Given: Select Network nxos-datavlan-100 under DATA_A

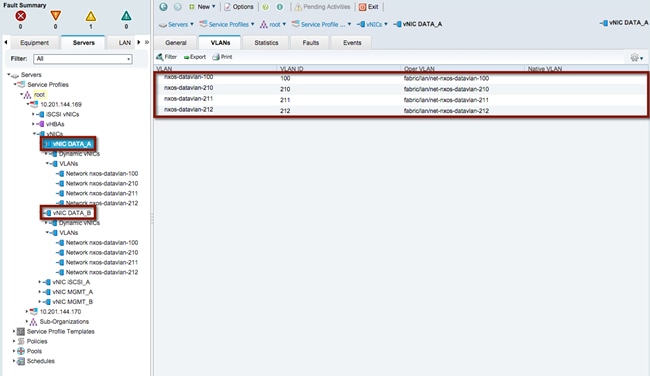Looking at the screenshot, I should coord(102,174).
